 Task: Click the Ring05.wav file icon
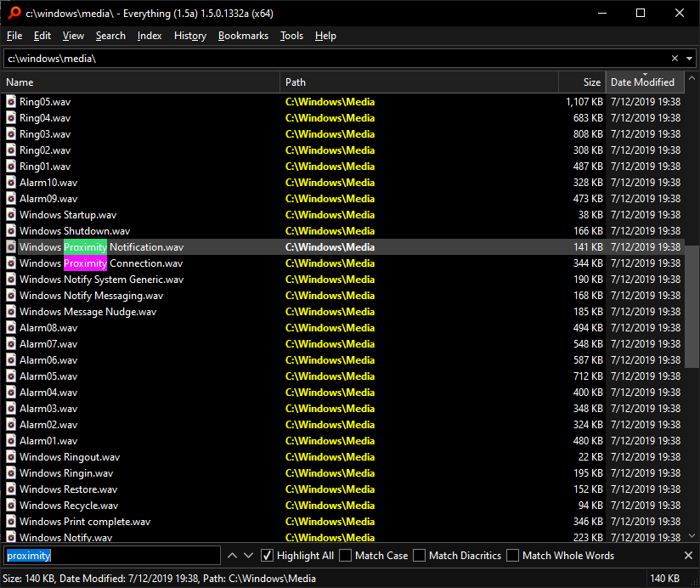(11, 102)
